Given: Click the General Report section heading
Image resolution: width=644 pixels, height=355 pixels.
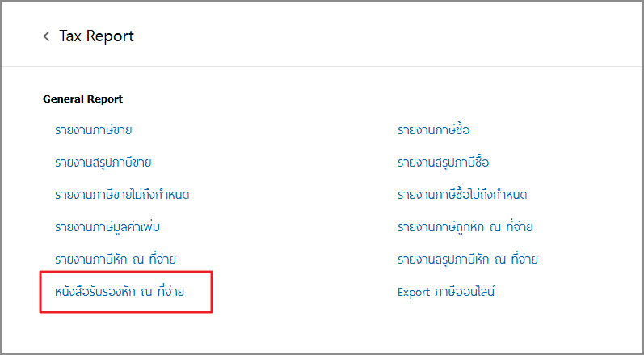Looking at the screenshot, I should pyautogui.click(x=82, y=99).
